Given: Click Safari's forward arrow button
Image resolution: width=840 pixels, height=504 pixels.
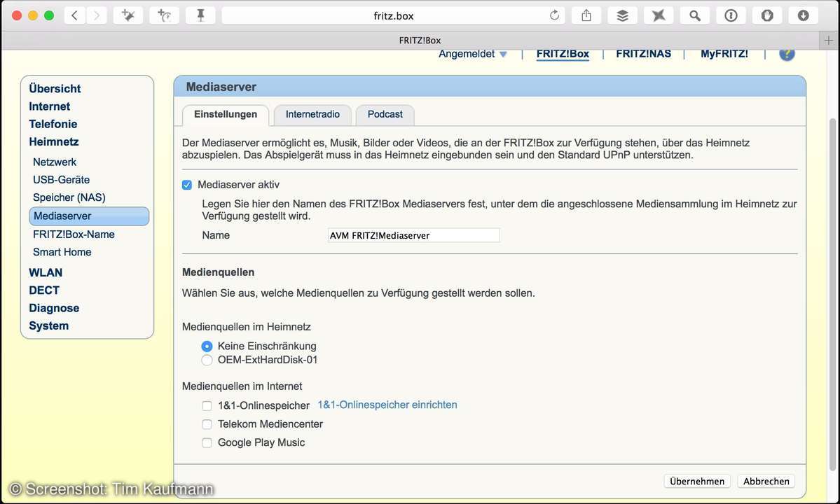Looking at the screenshot, I should coord(97,15).
